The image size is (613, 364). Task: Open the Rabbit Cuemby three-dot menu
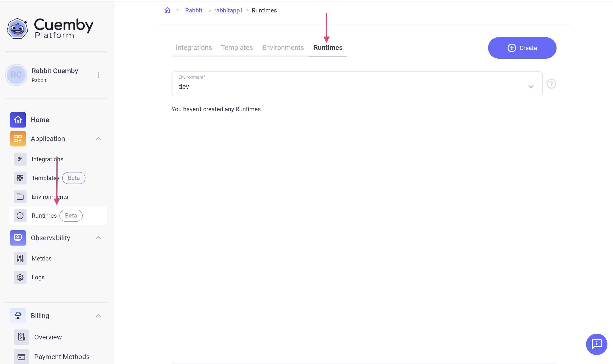98,75
